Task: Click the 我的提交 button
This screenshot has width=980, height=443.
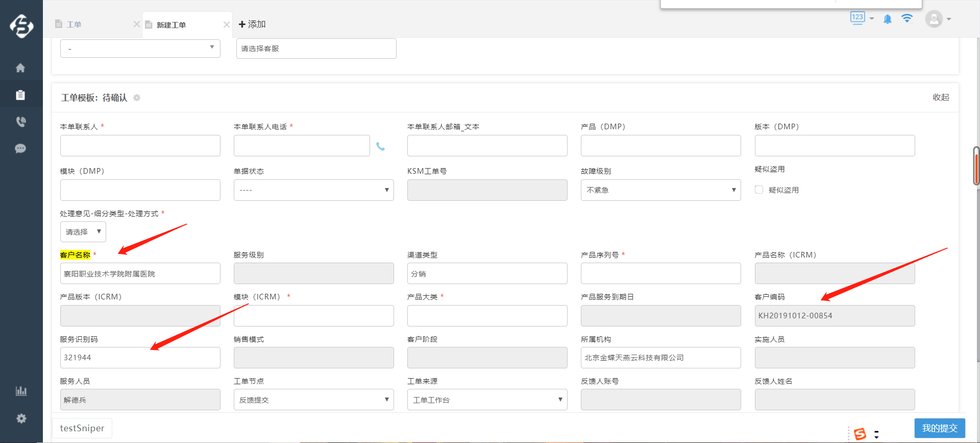Action: [x=939, y=428]
